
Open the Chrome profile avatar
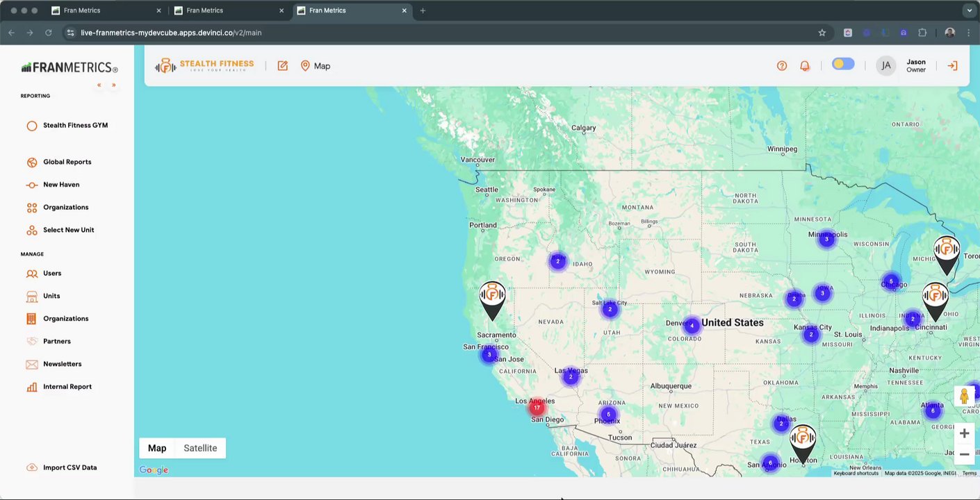pyautogui.click(x=949, y=33)
